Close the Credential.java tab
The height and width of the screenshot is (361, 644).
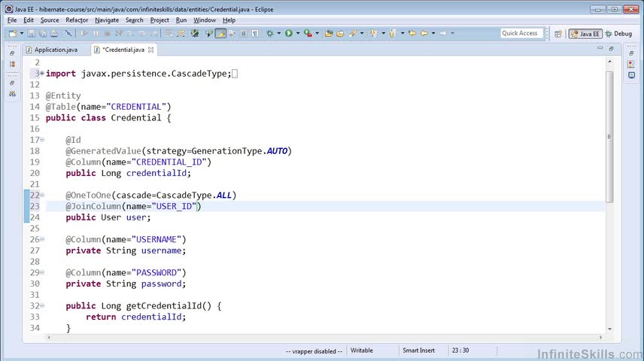[150, 50]
